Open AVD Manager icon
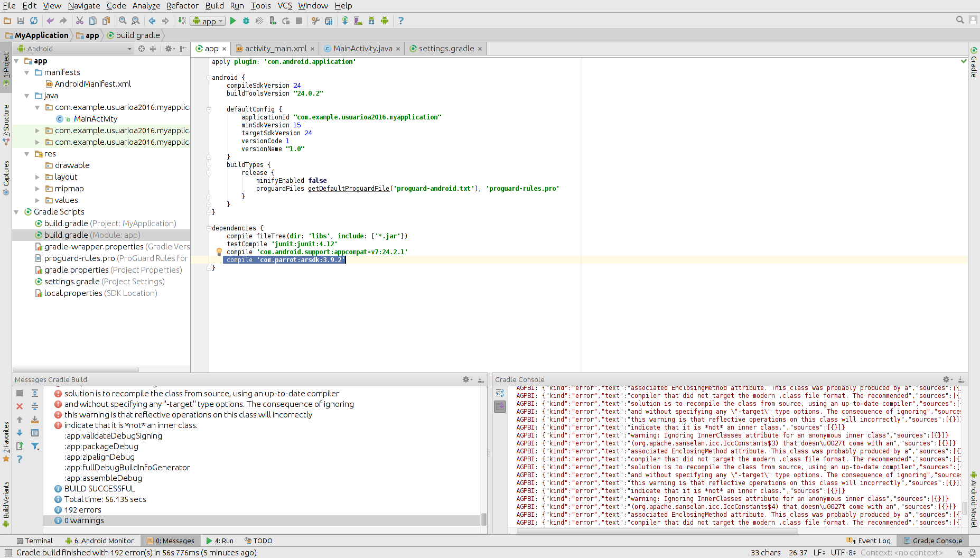The image size is (980, 558). (358, 21)
